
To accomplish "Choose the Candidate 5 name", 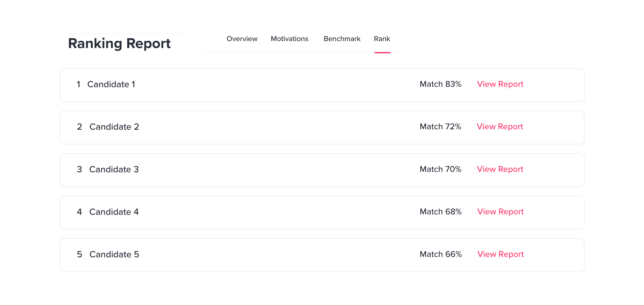I will pos(114,255).
